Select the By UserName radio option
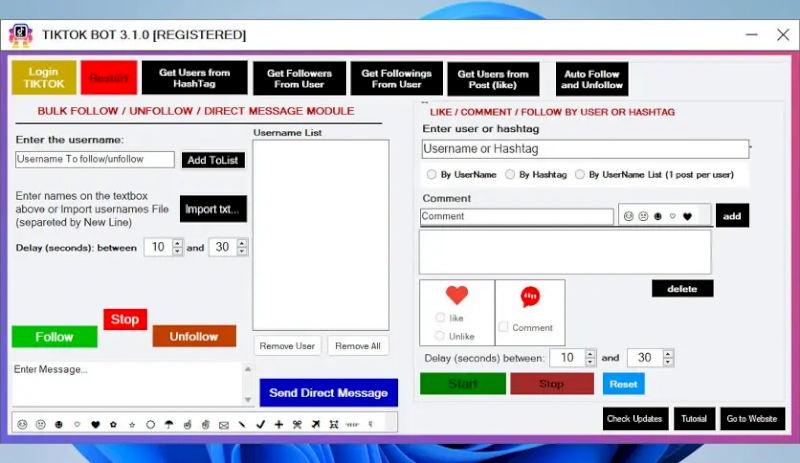This screenshot has height=463, width=800. [x=432, y=175]
